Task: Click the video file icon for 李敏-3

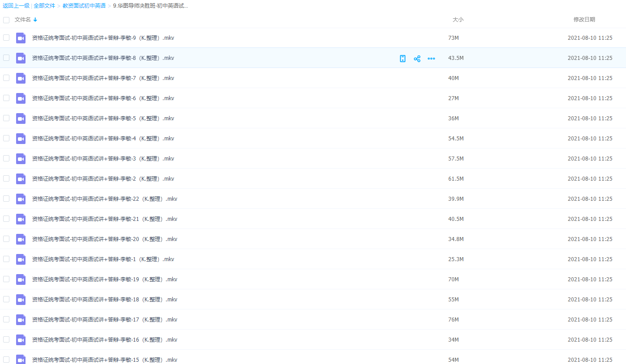Action: pos(21,159)
